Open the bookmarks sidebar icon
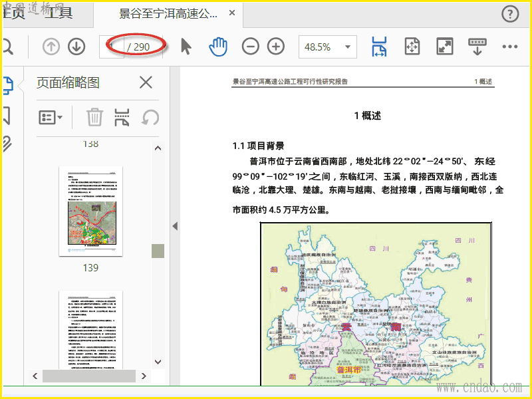532x399 pixels. tap(7, 116)
